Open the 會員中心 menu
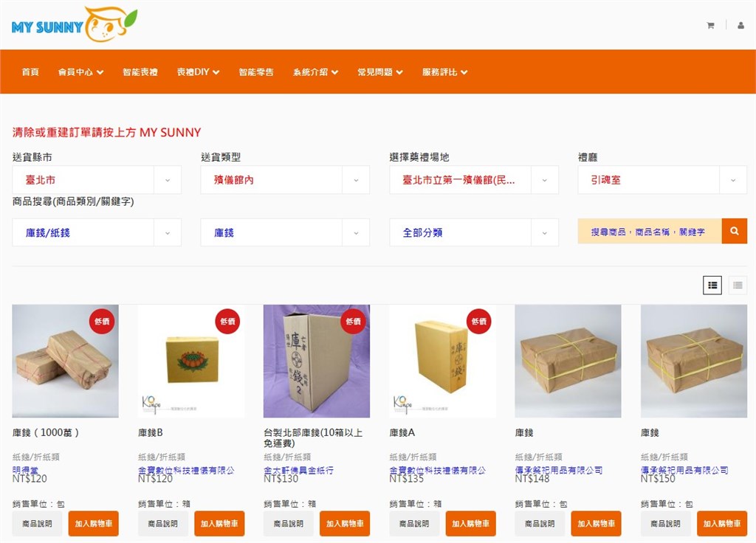Image resolution: width=756 pixels, height=543 pixels. pos(80,72)
